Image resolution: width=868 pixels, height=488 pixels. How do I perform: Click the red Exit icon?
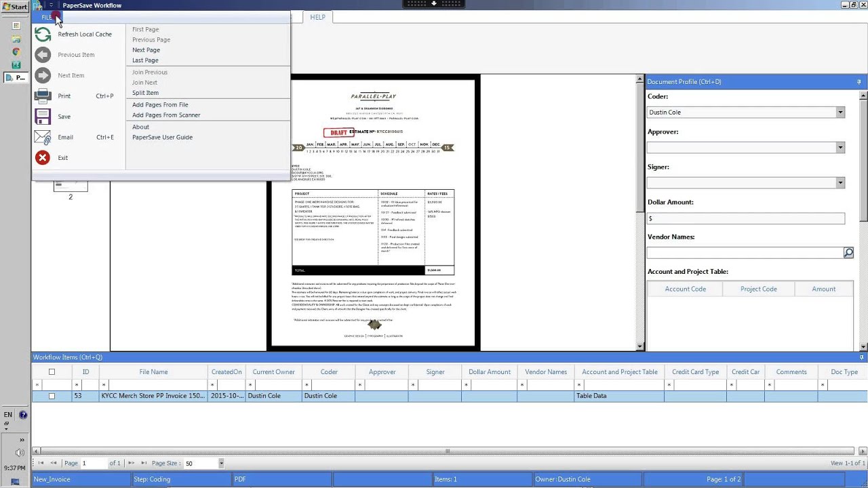coord(43,158)
